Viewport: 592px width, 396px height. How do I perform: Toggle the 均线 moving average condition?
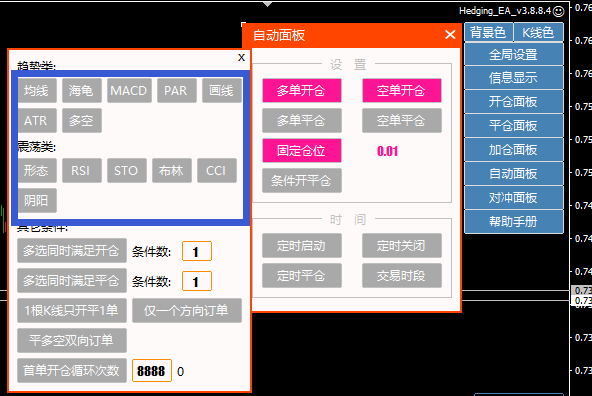coord(37,91)
